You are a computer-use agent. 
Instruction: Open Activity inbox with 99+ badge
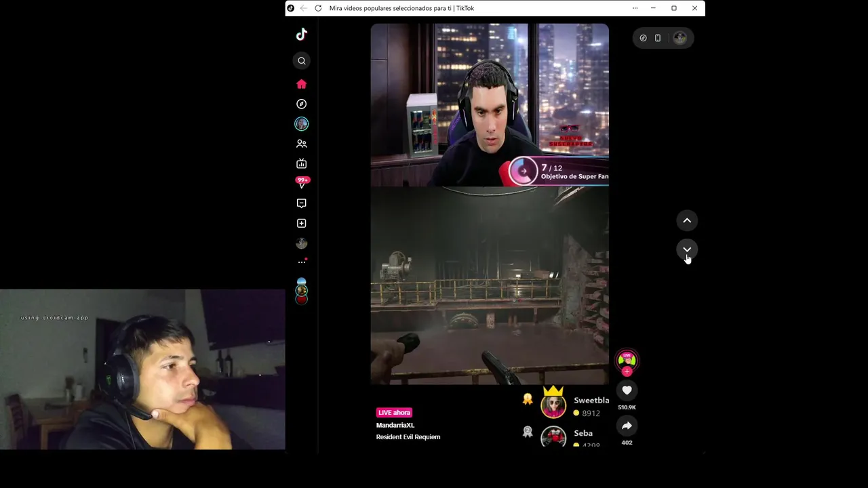tap(302, 182)
